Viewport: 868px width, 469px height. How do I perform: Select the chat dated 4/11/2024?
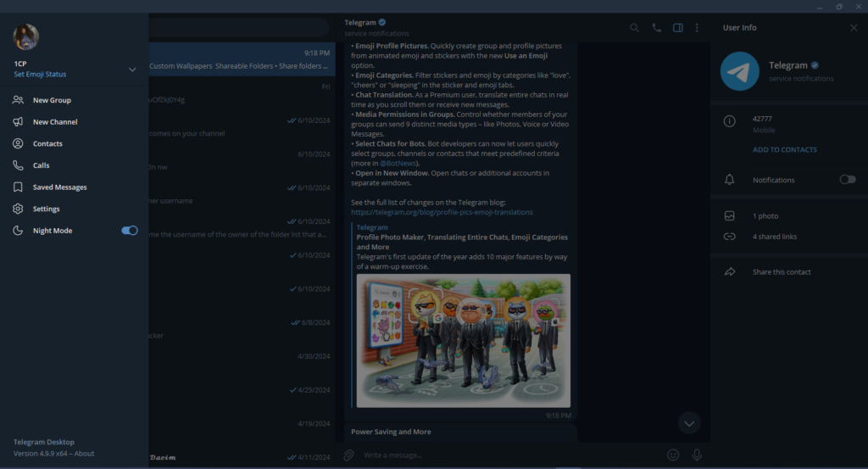click(242, 457)
